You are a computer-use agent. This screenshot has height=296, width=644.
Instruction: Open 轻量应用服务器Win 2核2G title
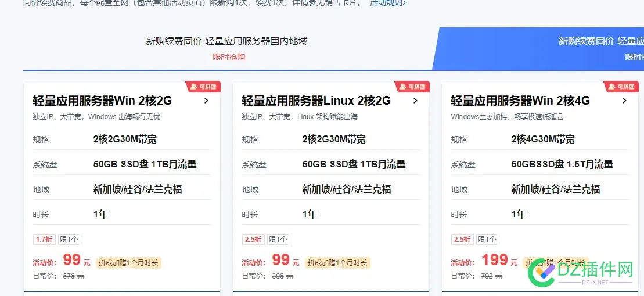pyautogui.click(x=102, y=101)
